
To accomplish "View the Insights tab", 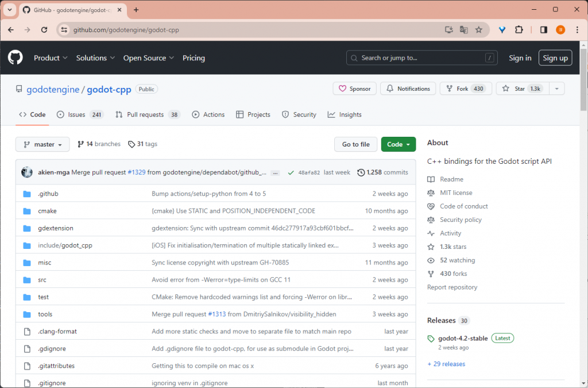I will point(345,115).
